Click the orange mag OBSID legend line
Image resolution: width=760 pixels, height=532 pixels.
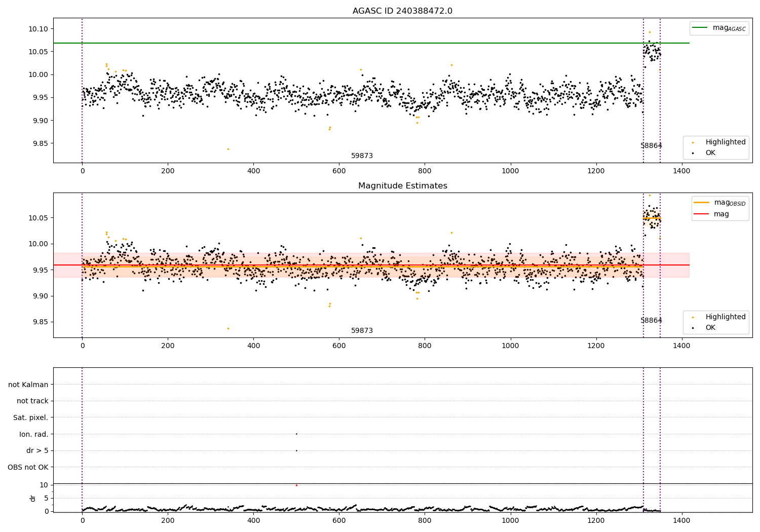coord(702,203)
